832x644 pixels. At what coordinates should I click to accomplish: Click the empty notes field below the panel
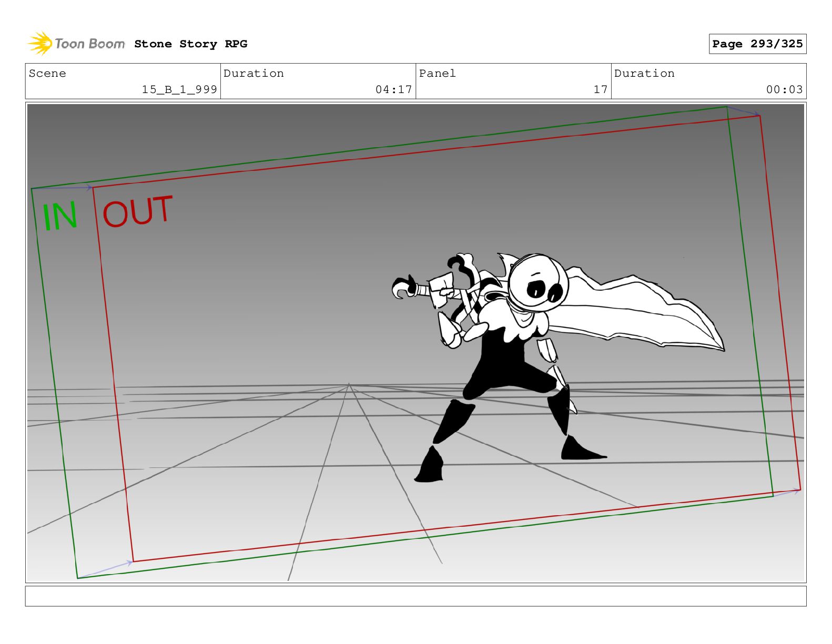(415, 596)
